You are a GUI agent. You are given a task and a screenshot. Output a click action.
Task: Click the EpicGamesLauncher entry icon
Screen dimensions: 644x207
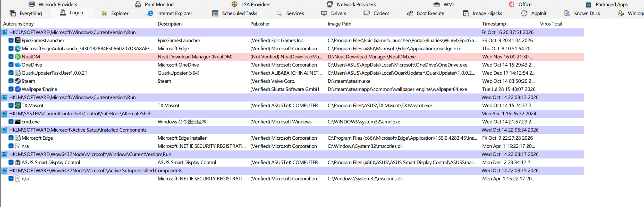(x=18, y=40)
